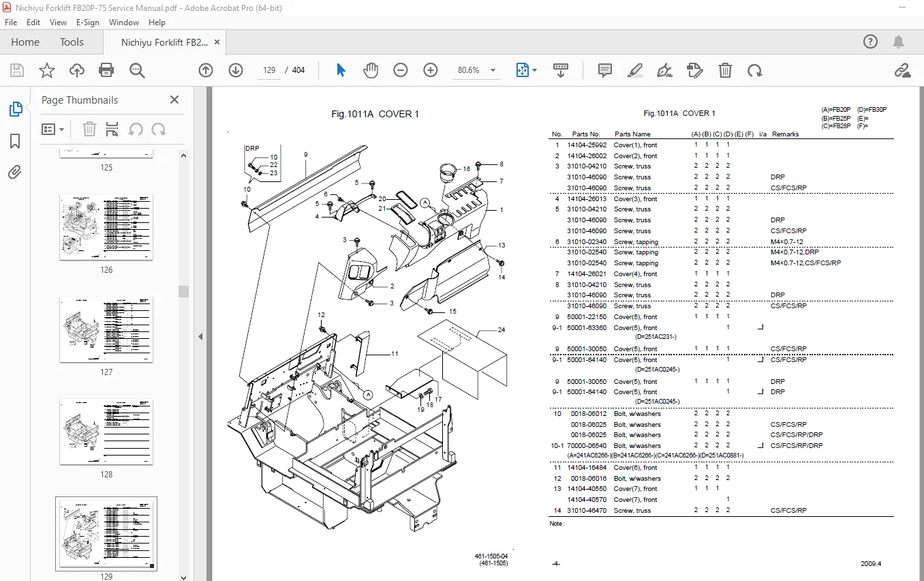
Task: Click the thumbnail scrollbar up arrow
Action: [x=183, y=155]
